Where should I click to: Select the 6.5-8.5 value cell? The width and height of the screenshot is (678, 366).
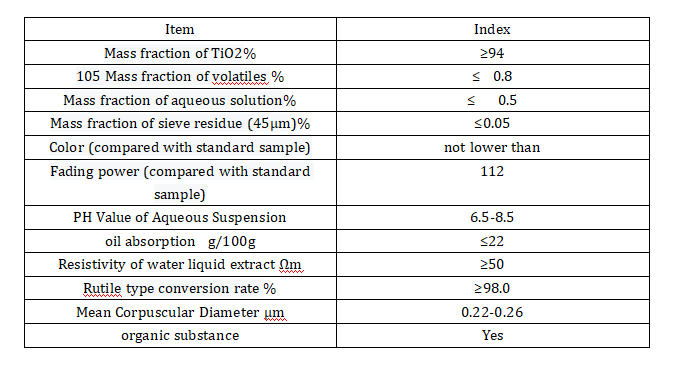[x=493, y=217]
